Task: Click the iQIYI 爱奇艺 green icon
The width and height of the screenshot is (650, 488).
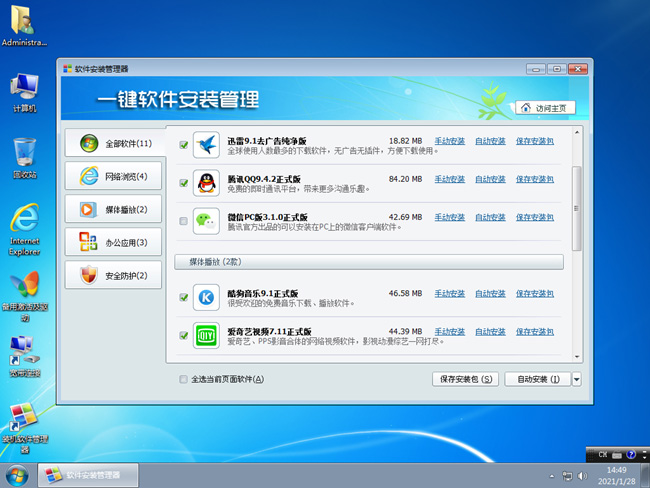Action: click(206, 335)
